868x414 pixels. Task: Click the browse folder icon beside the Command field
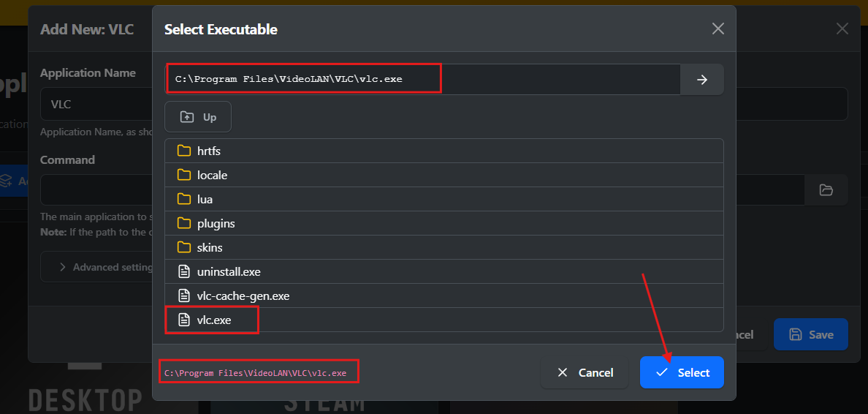[826, 190]
